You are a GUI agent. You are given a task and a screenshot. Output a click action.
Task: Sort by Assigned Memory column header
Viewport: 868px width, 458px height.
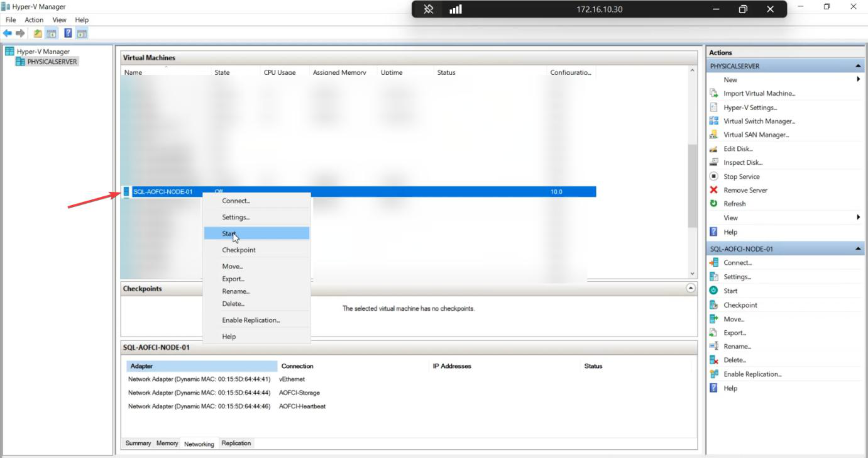pos(344,72)
